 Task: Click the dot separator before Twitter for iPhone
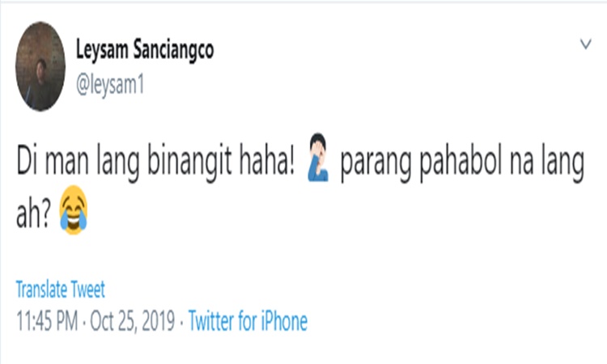coord(181,322)
